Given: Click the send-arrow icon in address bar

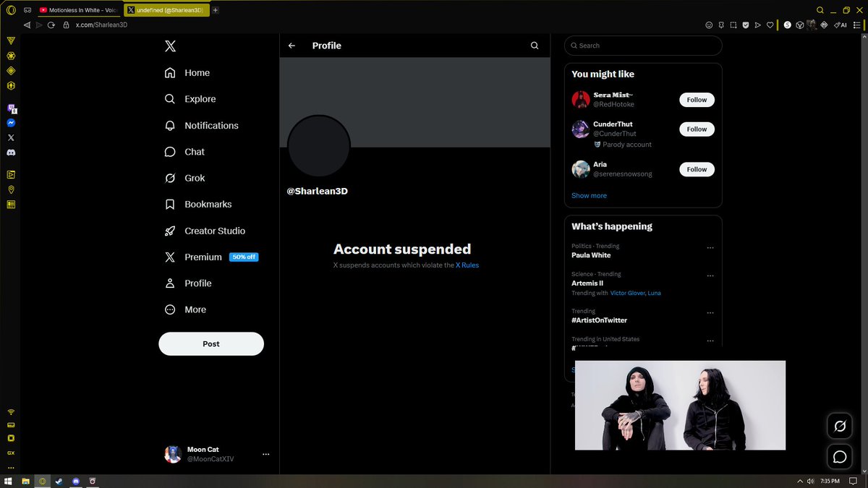Looking at the screenshot, I should point(757,25).
